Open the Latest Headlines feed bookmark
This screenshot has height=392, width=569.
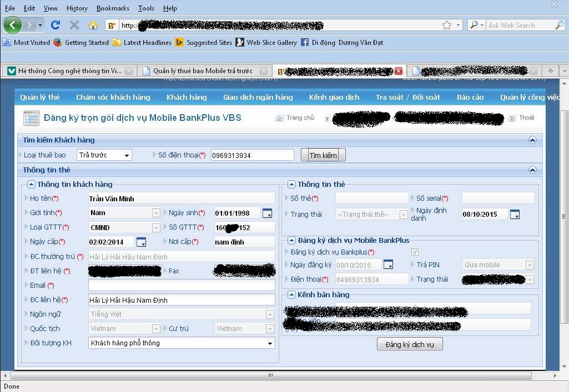pos(142,42)
